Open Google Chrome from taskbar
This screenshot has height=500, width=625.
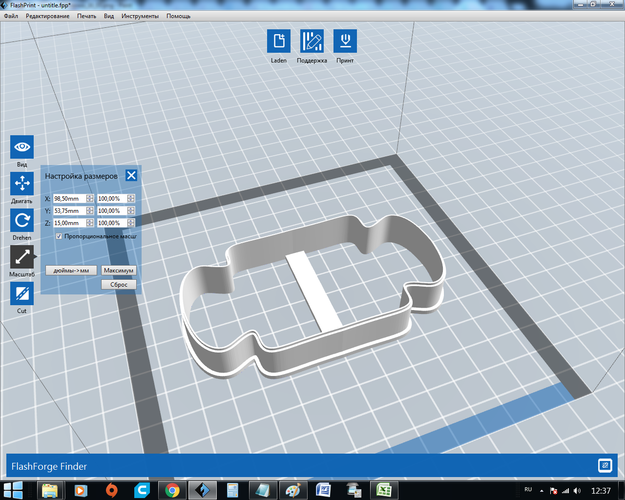pyautogui.click(x=172, y=490)
